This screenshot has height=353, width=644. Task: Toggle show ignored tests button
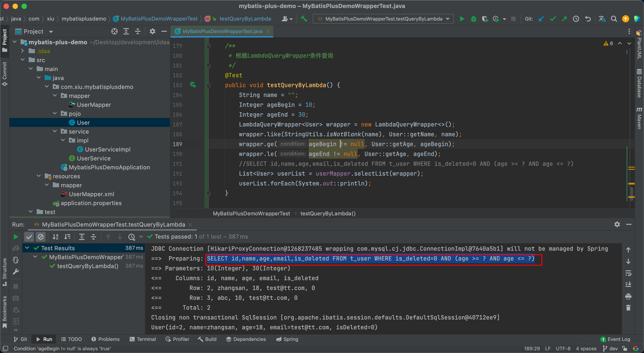[x=40, y=237]
